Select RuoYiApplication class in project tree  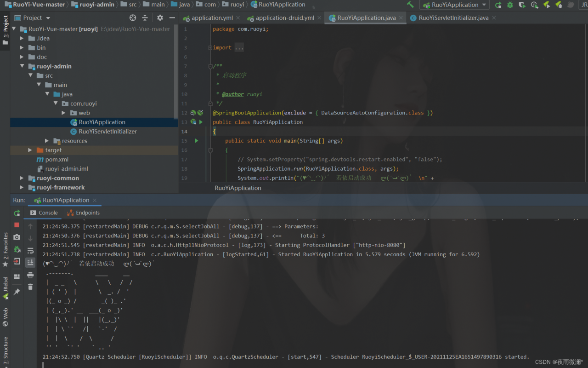point(98,122)
